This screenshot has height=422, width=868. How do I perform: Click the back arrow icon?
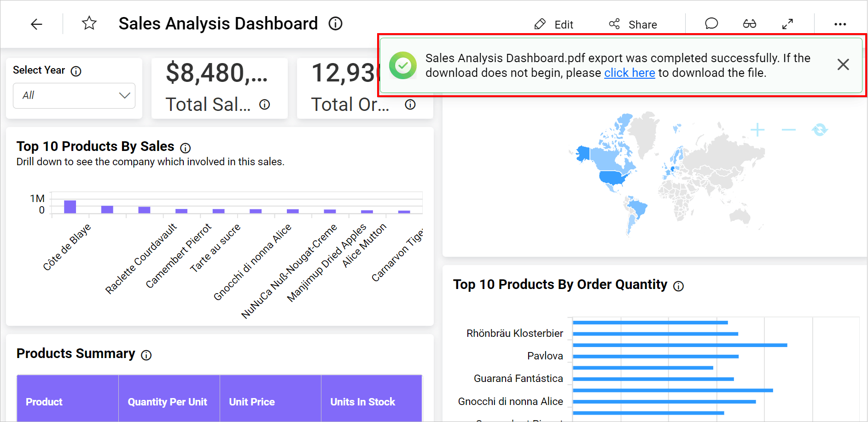36,24
